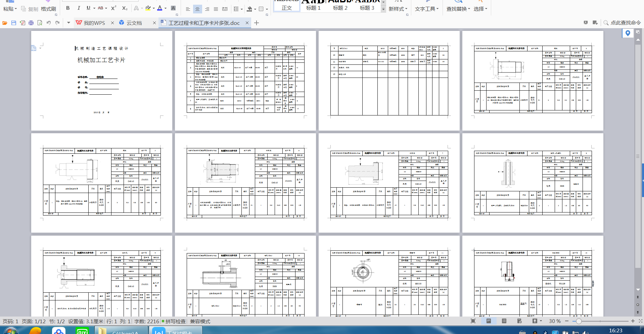Open highlight color dropdown arrow
This screenshot has width=644, height=334.
(154, 8)
